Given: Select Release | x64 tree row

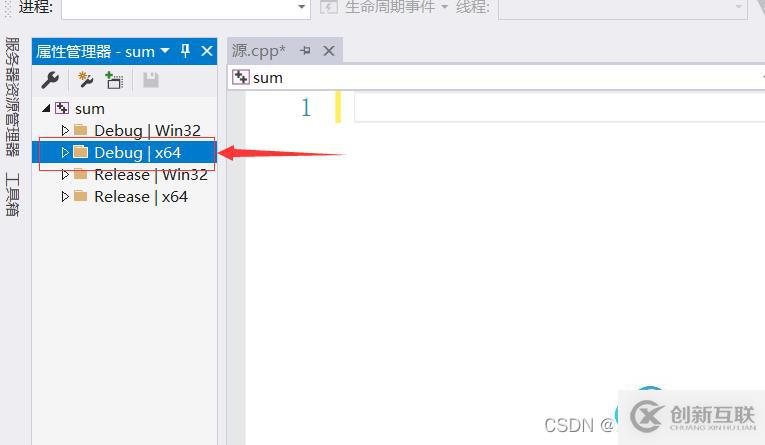Looking at the screenshot, I should (x=124, y=197).
